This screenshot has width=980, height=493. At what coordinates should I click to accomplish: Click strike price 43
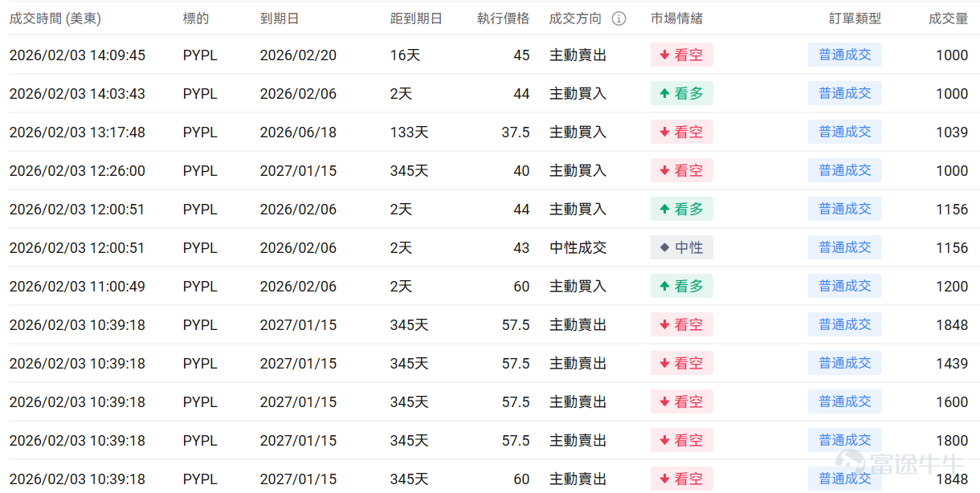point(521,248)
